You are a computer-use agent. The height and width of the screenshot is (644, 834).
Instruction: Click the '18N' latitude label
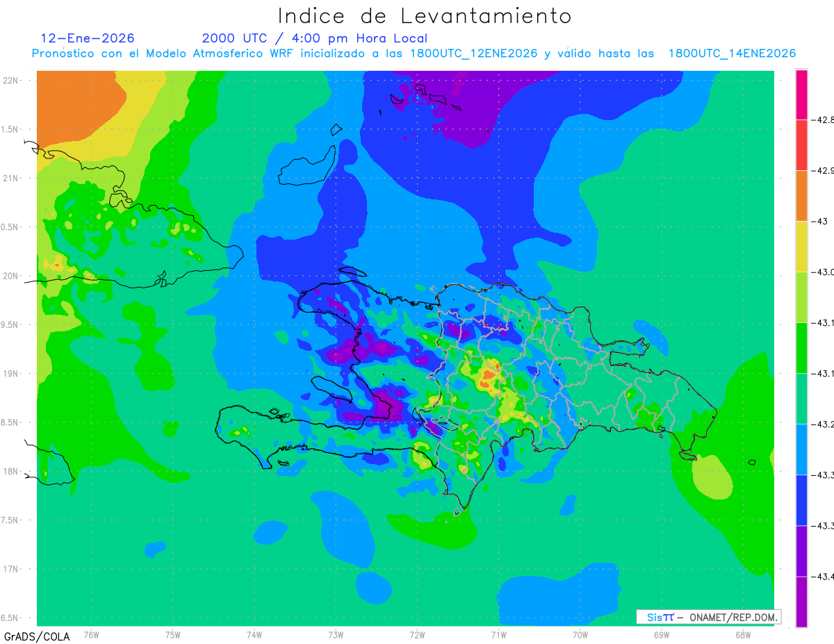coord(11,472)
